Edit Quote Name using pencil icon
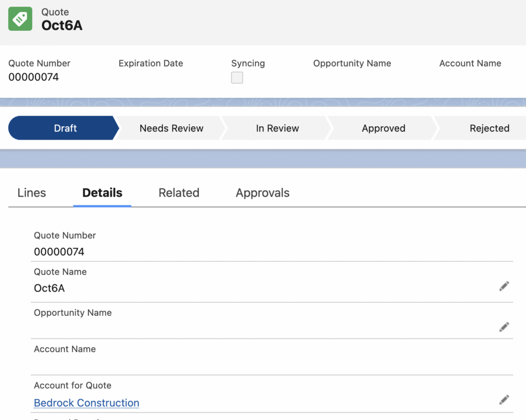Viewport: 526px width, 420px height. coord(504,287)
